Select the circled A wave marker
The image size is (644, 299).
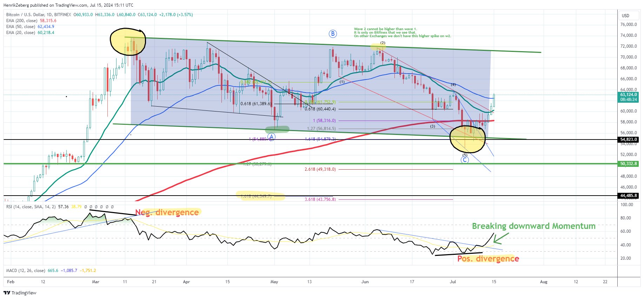(271, 137)
